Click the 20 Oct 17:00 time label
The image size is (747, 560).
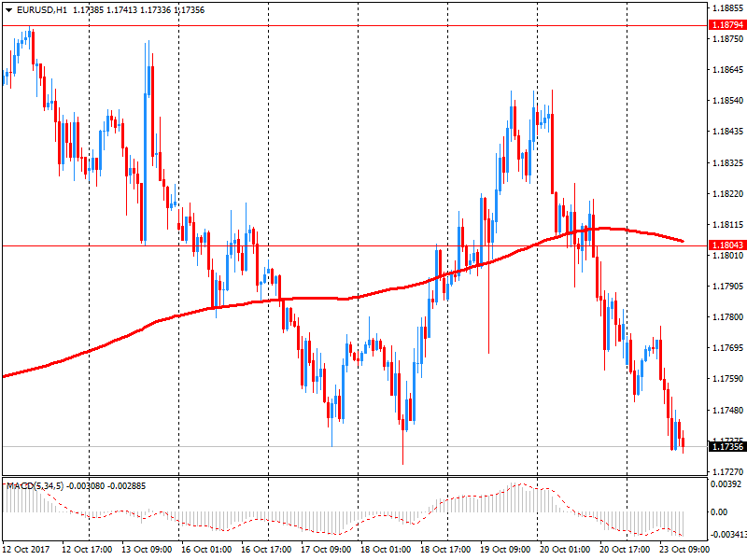coord(625,550)
